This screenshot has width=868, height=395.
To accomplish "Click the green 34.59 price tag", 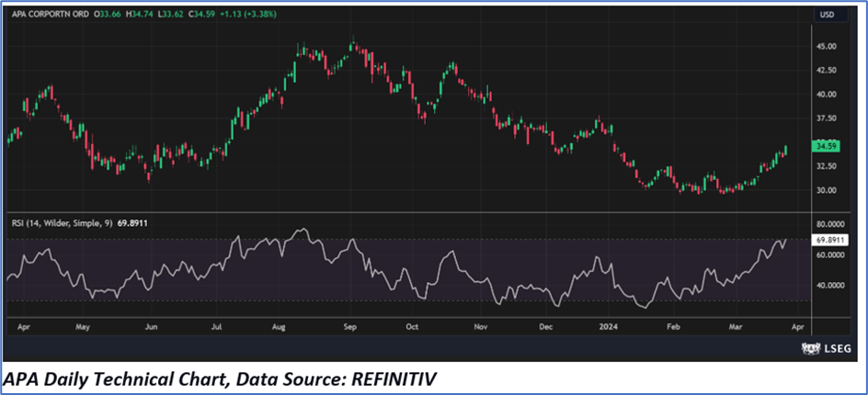I will tap(824, 147).
